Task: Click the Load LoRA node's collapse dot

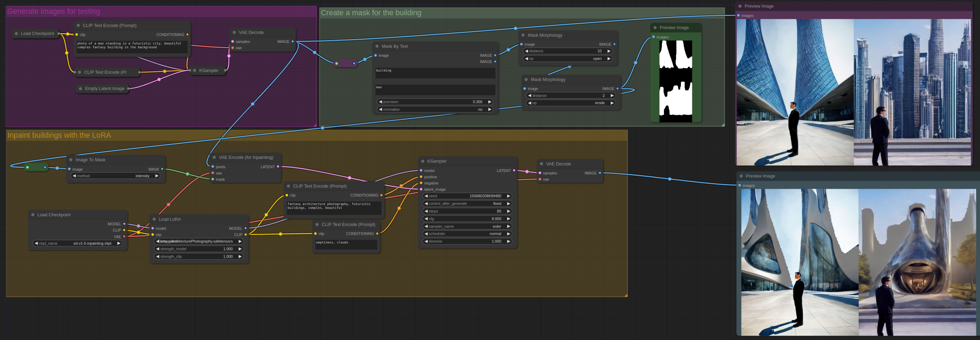Action: click(x=154, y=219)
